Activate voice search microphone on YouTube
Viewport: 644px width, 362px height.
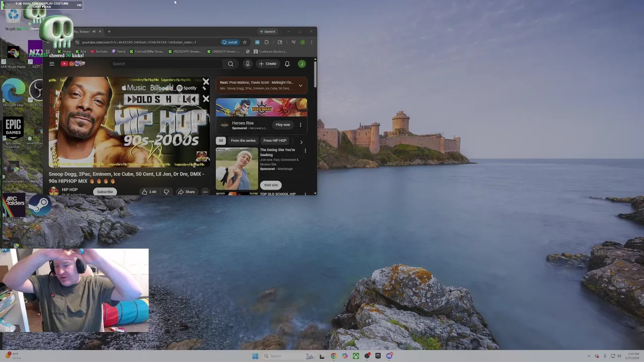(x=248, y=64)
